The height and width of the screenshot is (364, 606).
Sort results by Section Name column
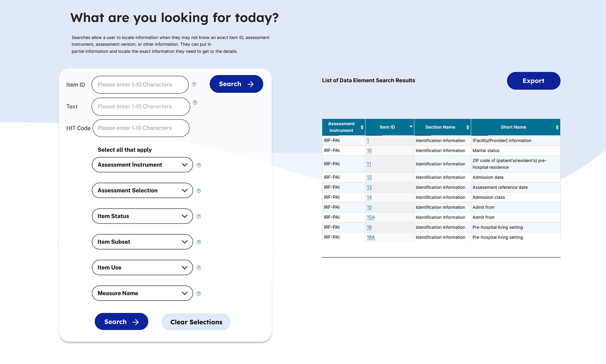467,127
